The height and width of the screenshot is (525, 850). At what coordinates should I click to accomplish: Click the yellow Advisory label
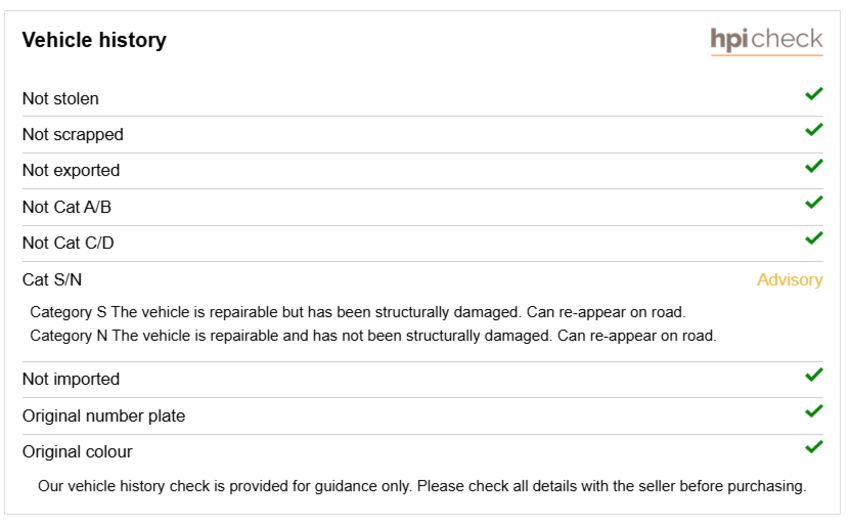[790, 280]
